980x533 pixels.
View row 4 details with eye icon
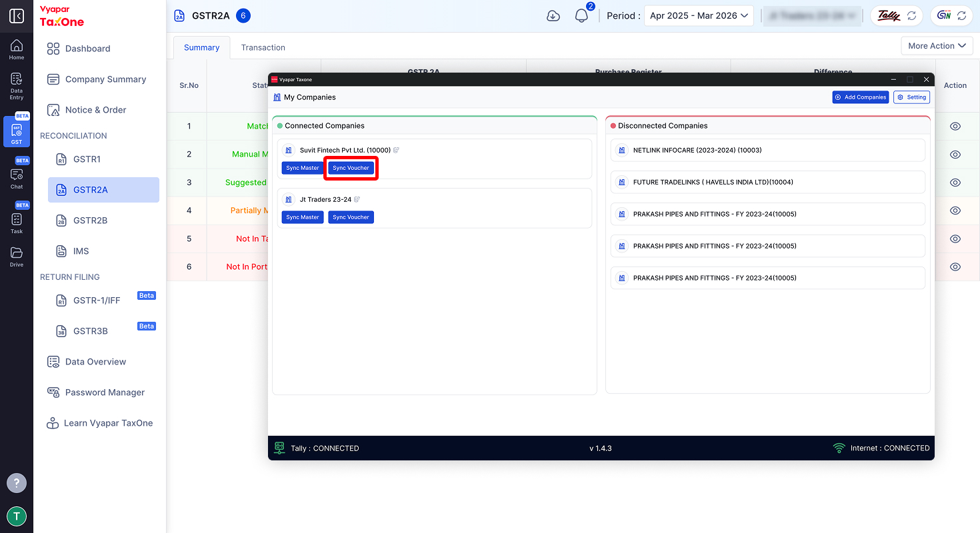955,211
